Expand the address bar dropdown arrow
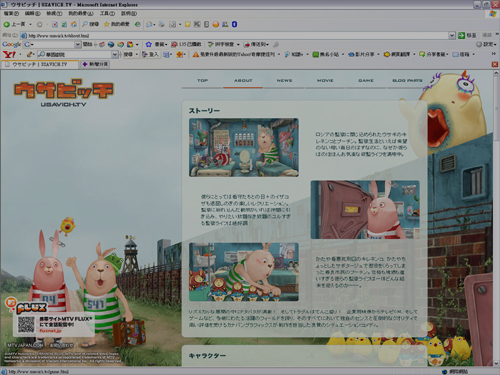Viewport: 500px width, 375px height. tap(452, 35)
